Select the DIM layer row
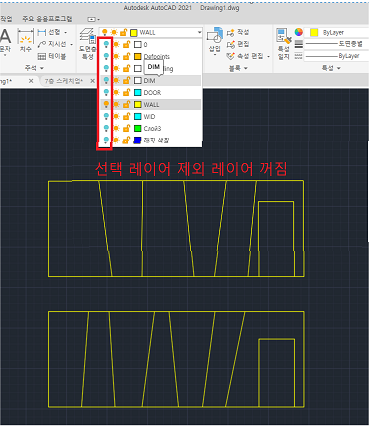370x427 pixels. tap(151, 80)
